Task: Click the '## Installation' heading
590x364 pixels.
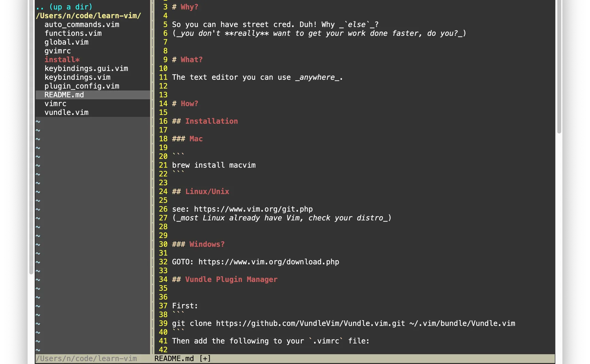Action: click(x=205, y=121)
